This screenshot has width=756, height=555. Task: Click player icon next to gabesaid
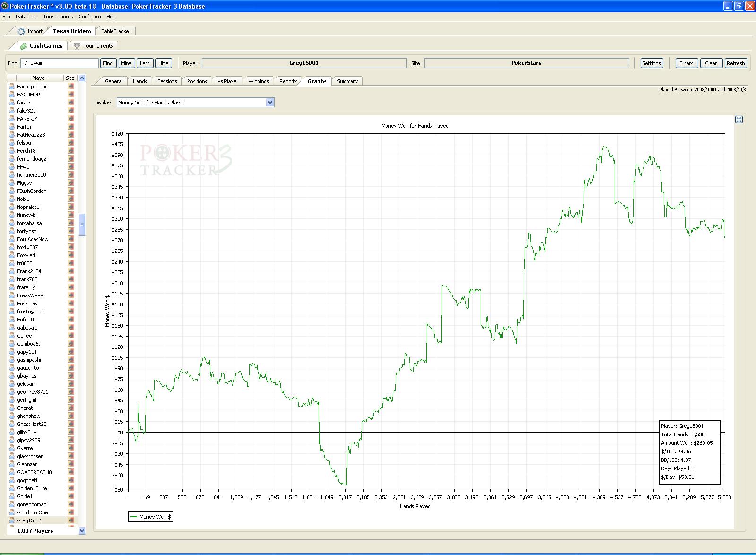(x=12, y=328)
